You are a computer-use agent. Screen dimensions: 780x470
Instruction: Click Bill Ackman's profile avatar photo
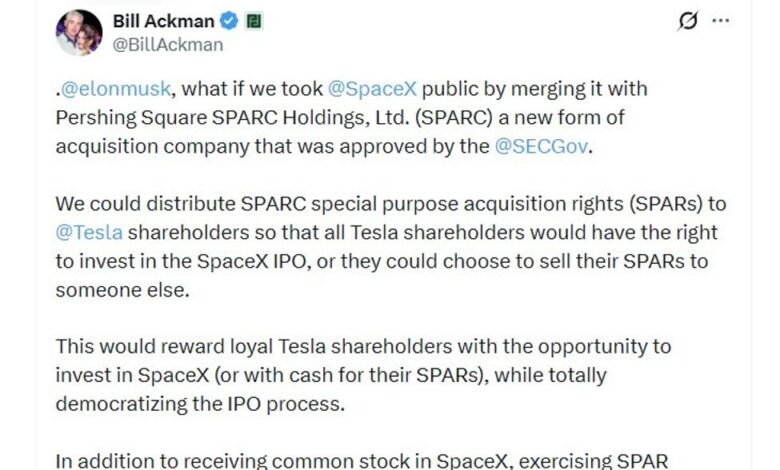point(79,33)
